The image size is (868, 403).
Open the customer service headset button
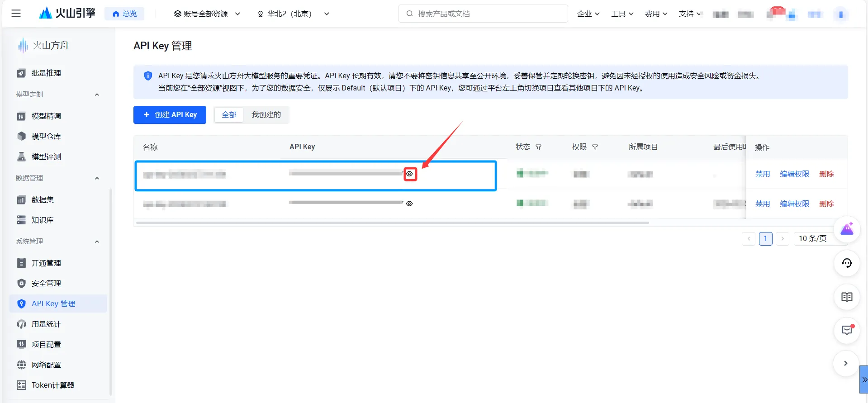click(847, 263)
